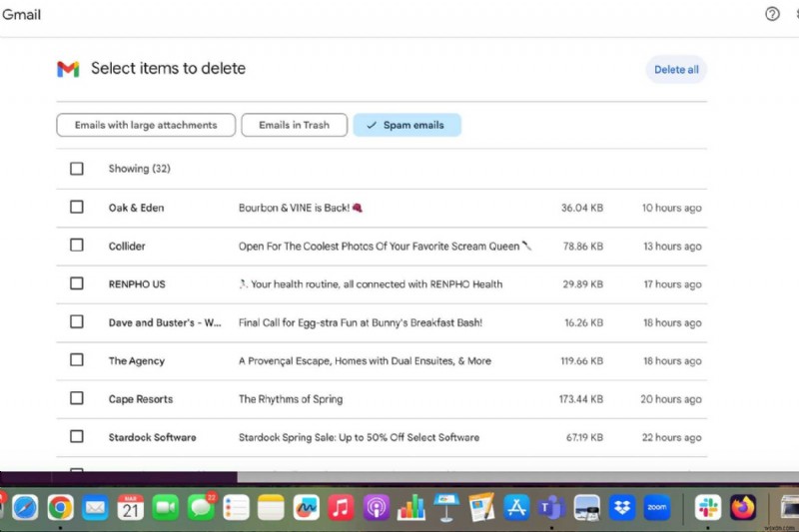This screenshot has height=532, width=799.
Task: Open the Bourbon & VINE is Back! email
Action: coord(301,208)
